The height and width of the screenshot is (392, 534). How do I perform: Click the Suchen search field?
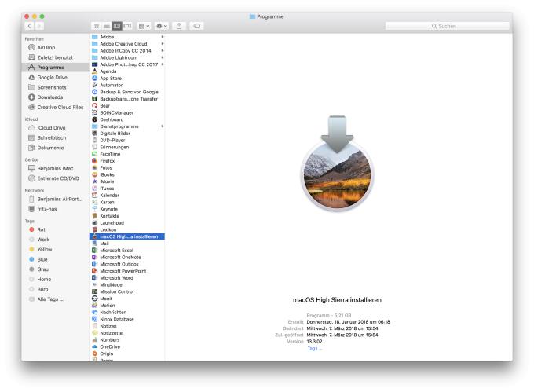[x=447, y=26]
